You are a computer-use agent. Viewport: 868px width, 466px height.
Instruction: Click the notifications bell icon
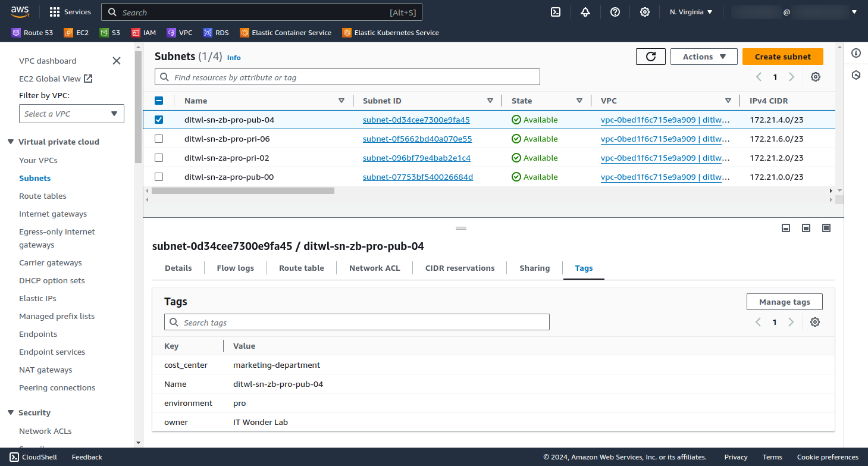(585, 12)
